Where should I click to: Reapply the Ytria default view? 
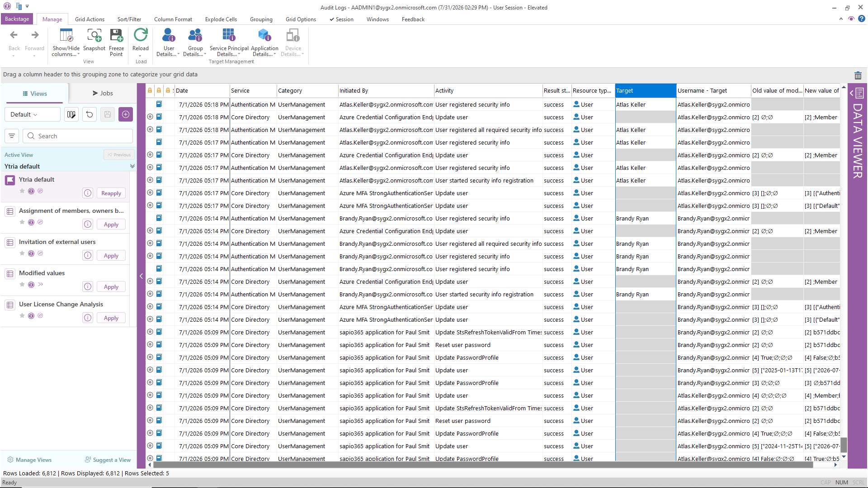coord(111,193)
